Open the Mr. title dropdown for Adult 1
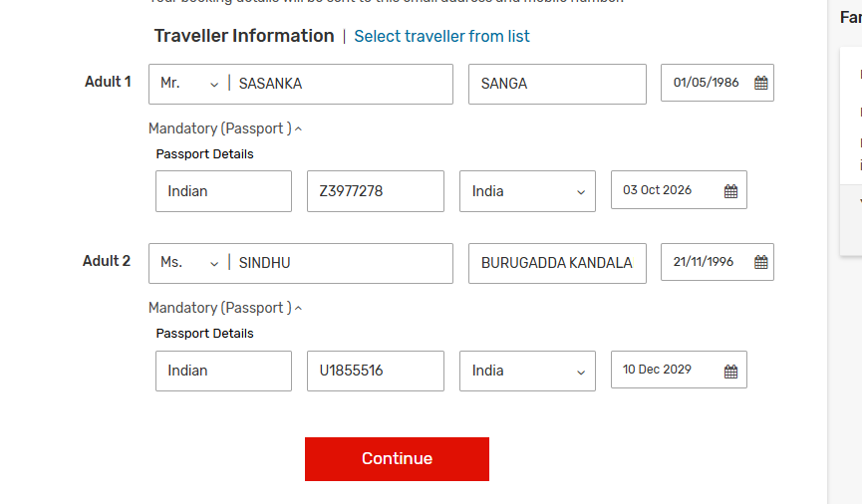The height and width of the screenshot is (504, 862). [x=189, y=84]
